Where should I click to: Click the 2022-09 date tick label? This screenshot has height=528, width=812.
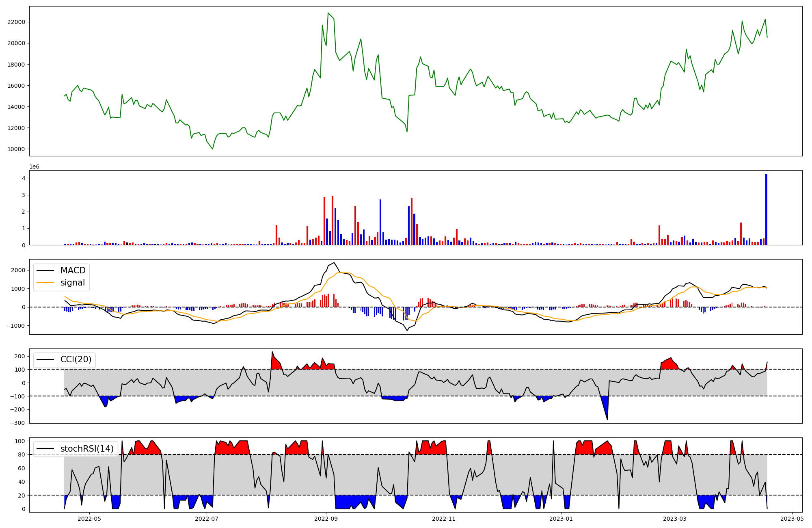point(326,519)
